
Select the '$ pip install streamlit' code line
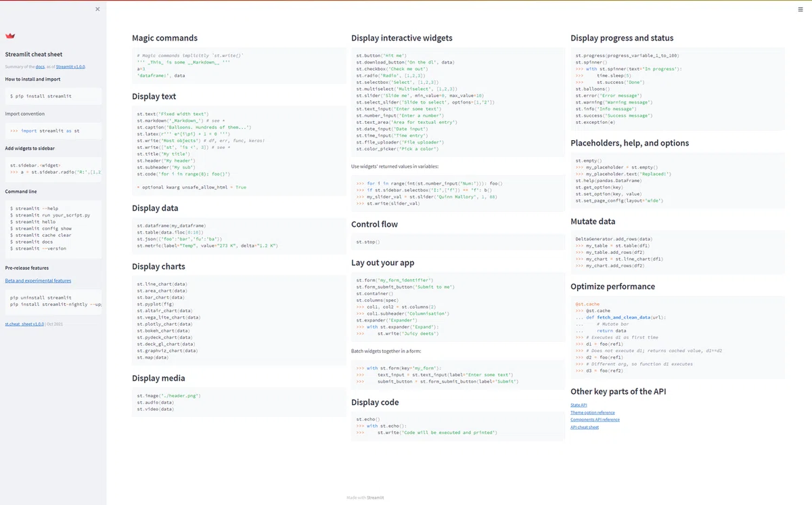click(x=41, y=96)
